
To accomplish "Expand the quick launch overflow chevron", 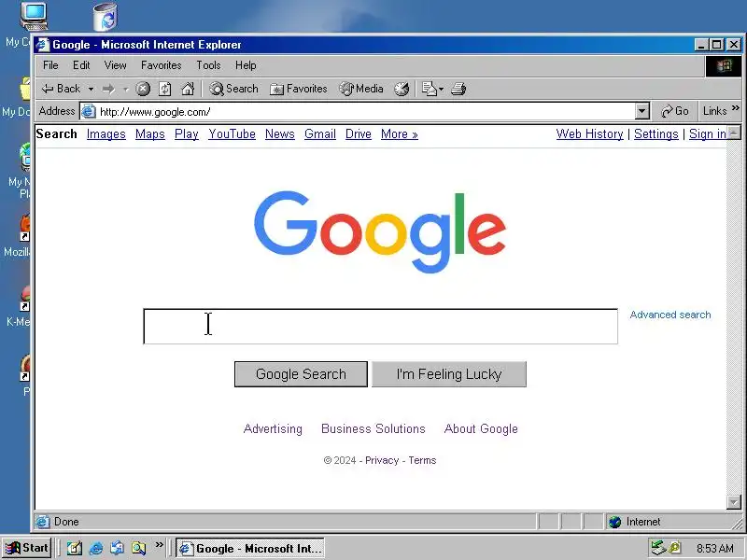I will coord(159,545).
